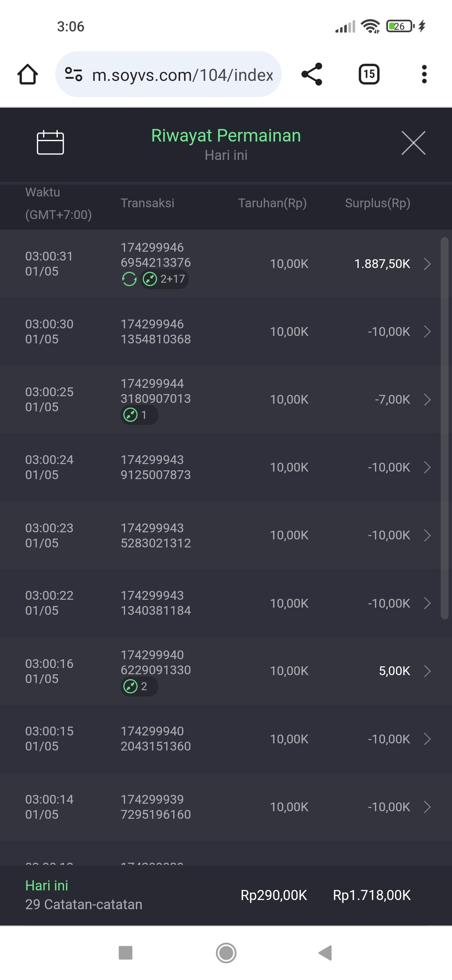452x980 pixels.
Task: Open the tab switcher showing 15 tabs
Action: [x=369, y=75]
